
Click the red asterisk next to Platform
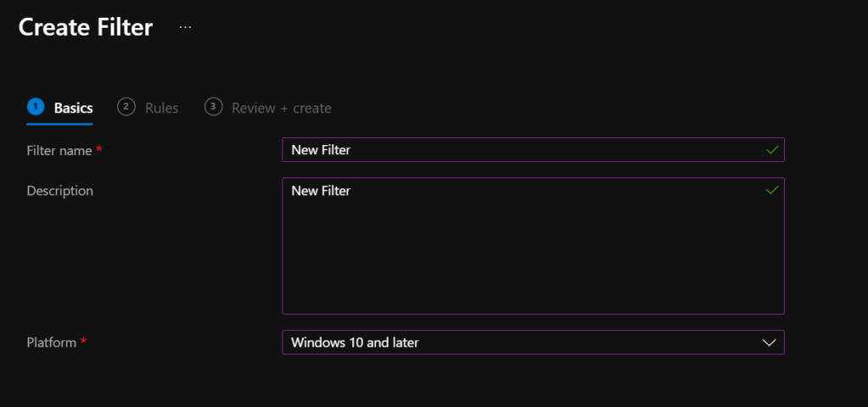pyautogui.click(x=84, y=343)
